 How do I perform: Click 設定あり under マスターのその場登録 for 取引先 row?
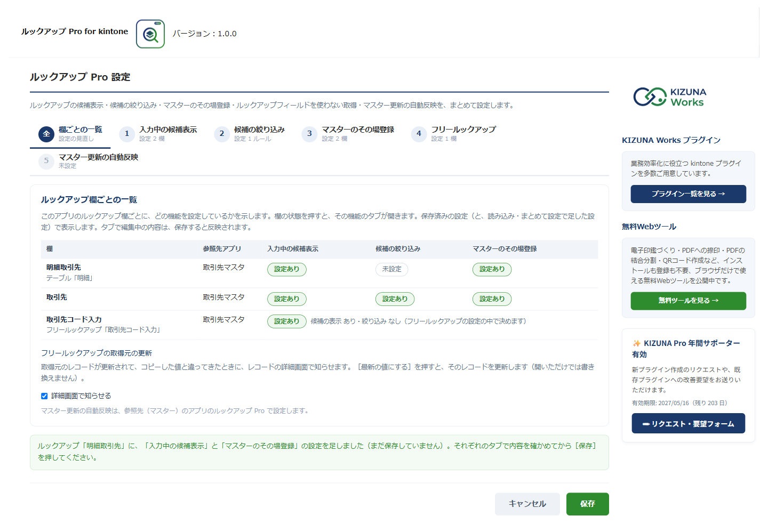(x=492, y=299)
